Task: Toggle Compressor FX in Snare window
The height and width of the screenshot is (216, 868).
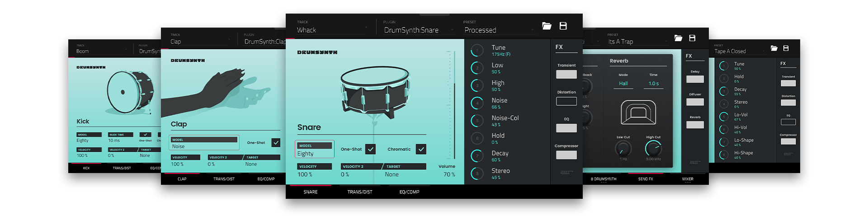Action: coord(566,155)
